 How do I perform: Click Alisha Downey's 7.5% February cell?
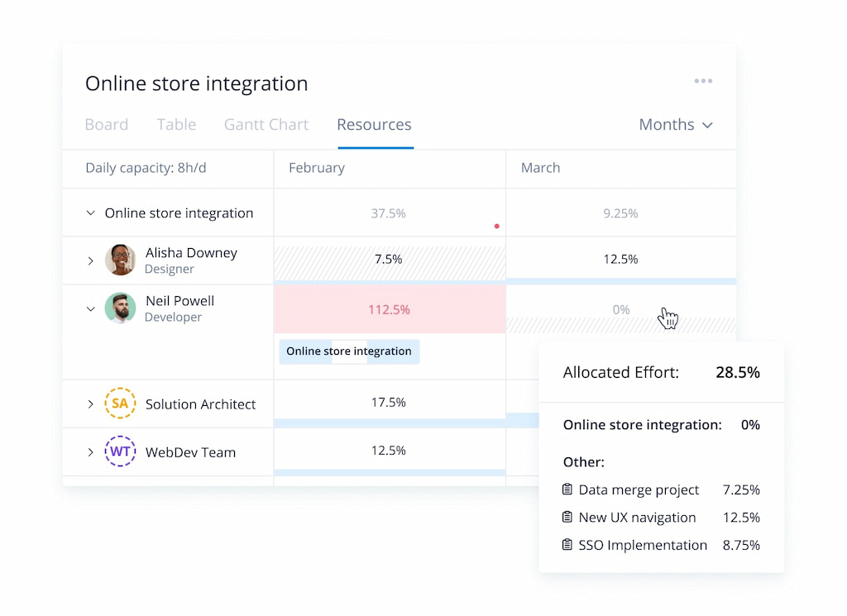[x=389, y=259]
